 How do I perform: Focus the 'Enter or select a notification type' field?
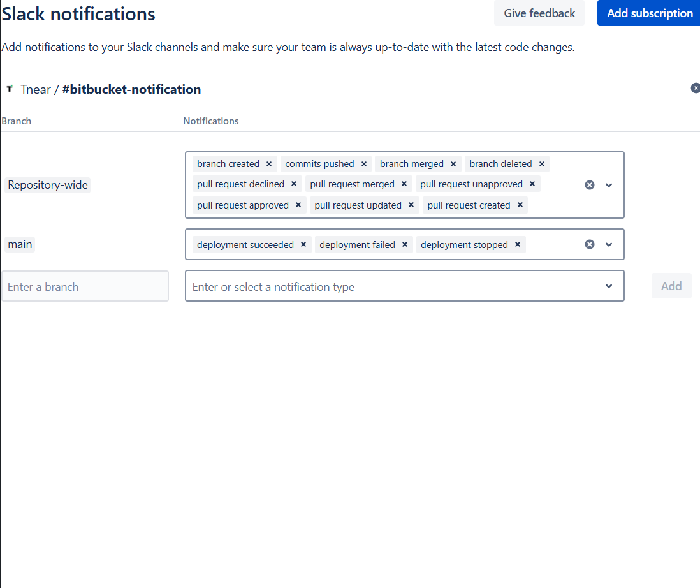pyautogui.click(x=404, y=286)
